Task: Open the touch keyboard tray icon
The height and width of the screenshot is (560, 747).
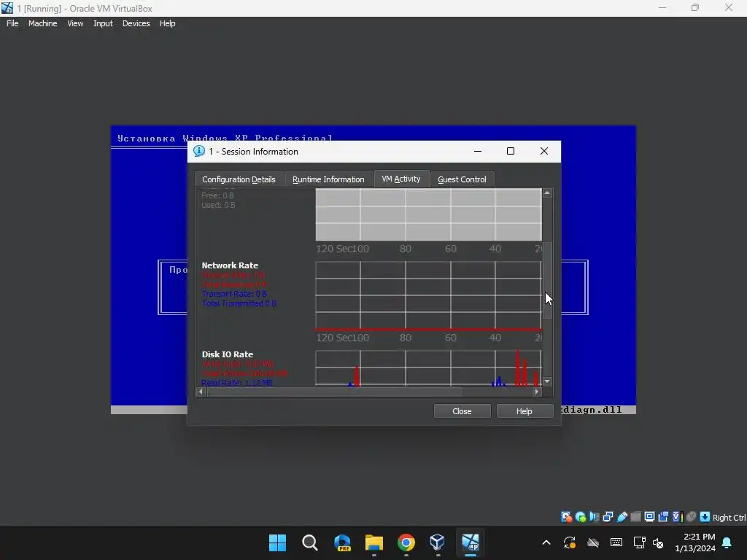Action: point(616,542)
